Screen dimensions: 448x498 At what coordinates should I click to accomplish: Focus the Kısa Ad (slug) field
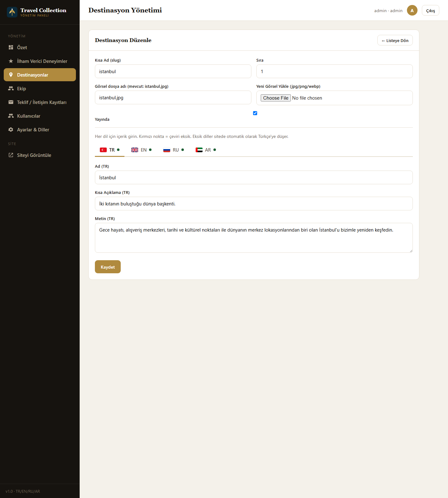173,71
